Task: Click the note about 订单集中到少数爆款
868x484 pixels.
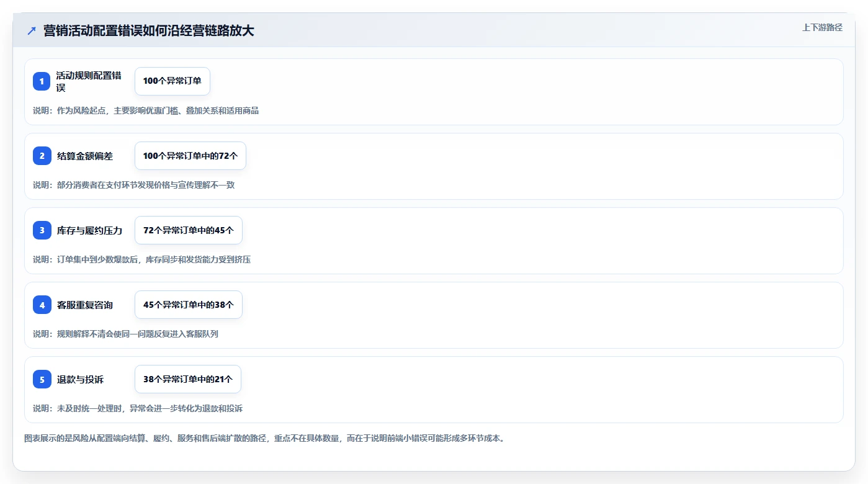Action: pyautogui.click(x=141, y=259)
